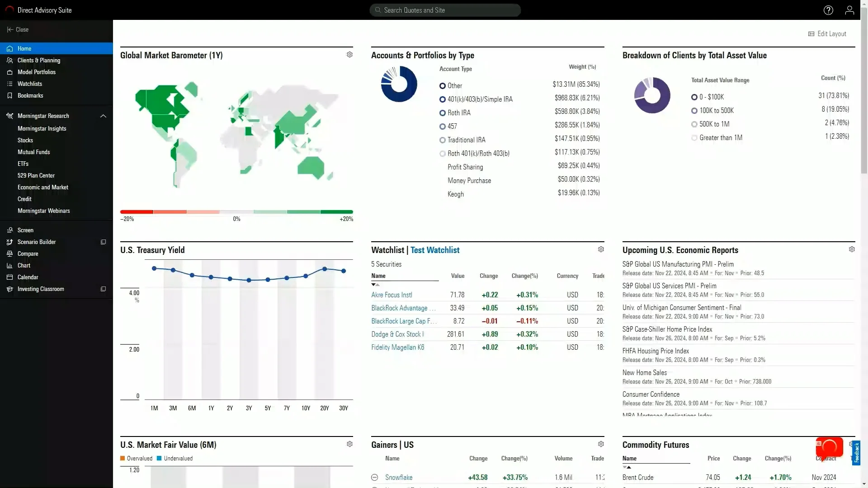Open the Name filter in Commodity Futures
Screen dimensions: 868x488
coord(628,468)
